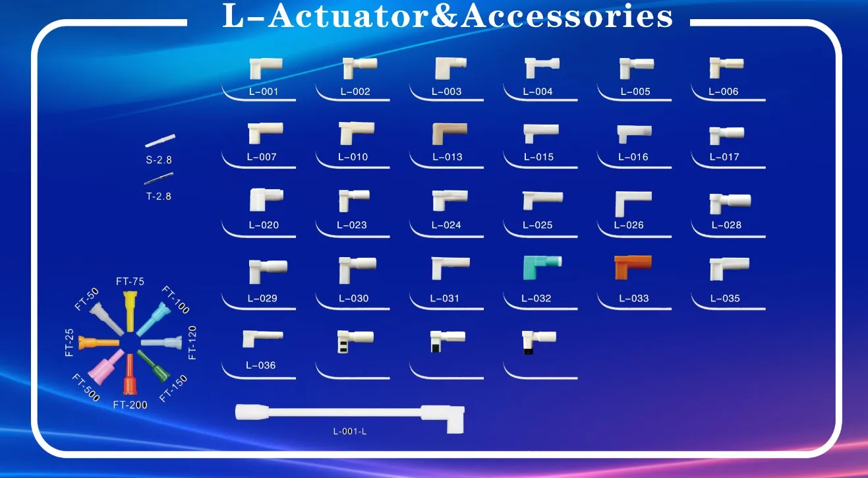Screen dimensions: 868x478
Task: Select the 'L-025' label text
Action: coord(537,225)
